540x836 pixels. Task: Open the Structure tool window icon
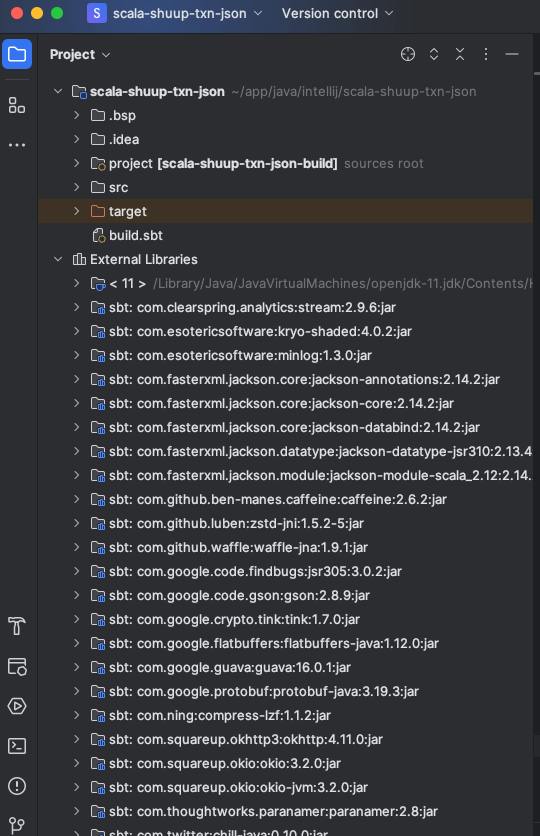pyautogui.click(x=17, y=106)
